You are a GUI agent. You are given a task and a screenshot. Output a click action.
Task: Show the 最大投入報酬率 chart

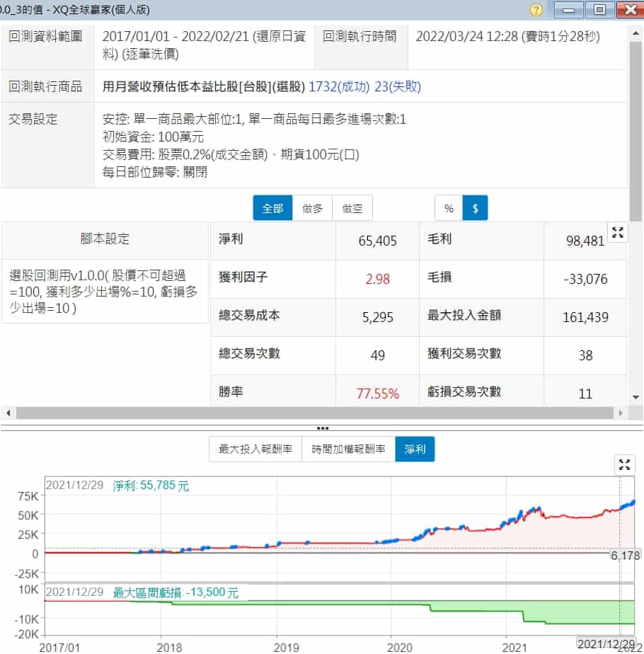(255, 449)
